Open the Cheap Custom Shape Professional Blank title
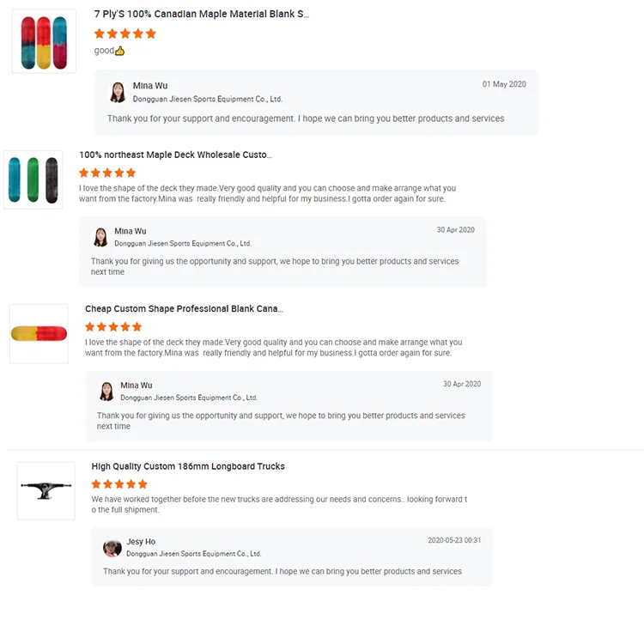644x644 pixels. [184, 309]
